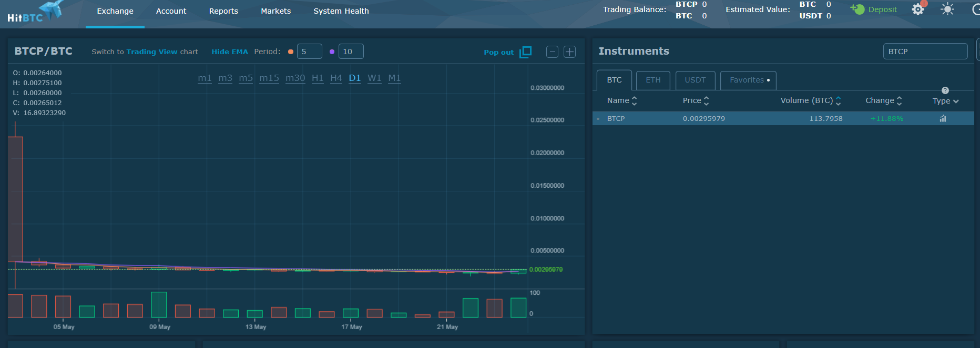
Task: Click the high value H: 0.00275100
Action: click(x=37, y=83)
